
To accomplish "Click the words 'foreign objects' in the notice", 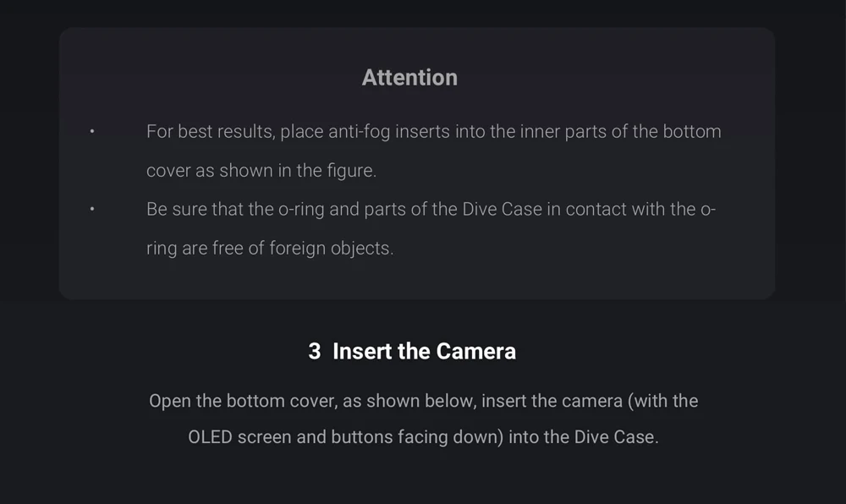I will tap(331, 249).
